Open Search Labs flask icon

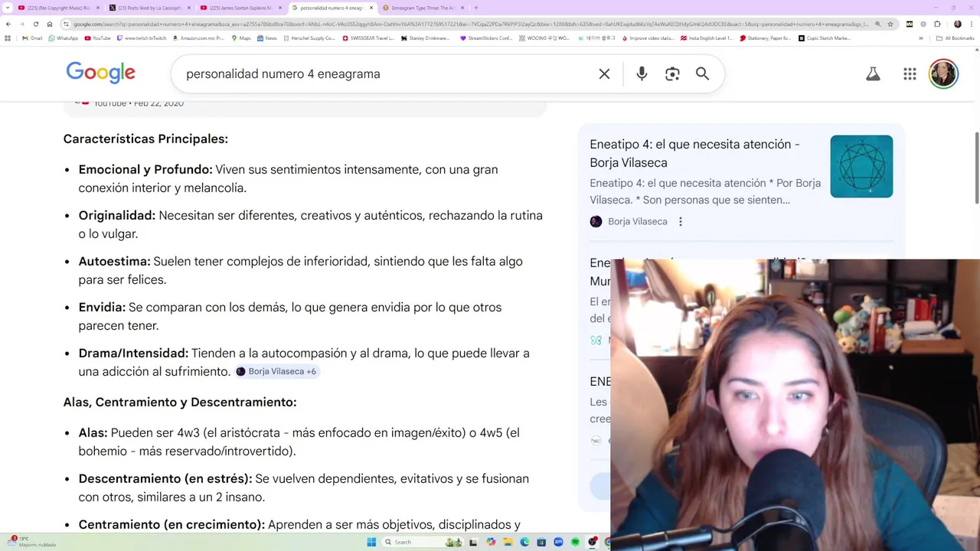(x=873, y=73)
